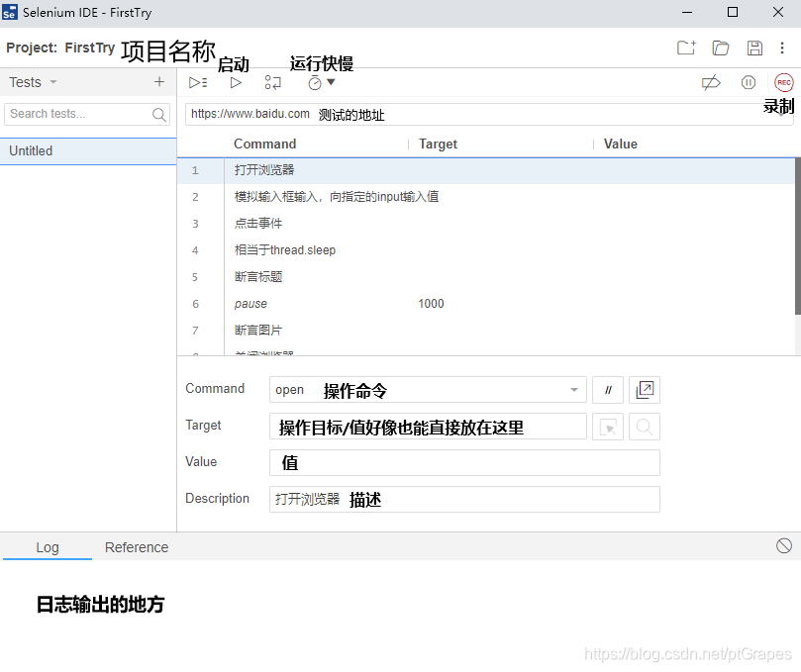Click the REC record button
Viewport: 801px width, 672px height.
tap(783, 82)
